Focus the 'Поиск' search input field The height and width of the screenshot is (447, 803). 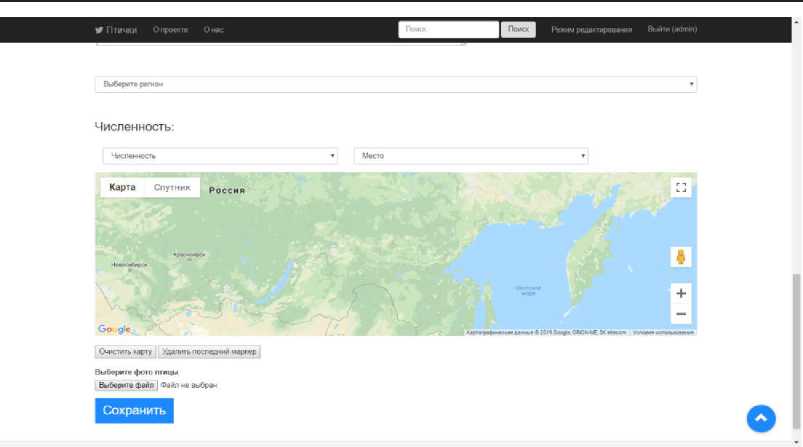pos(448,30)
